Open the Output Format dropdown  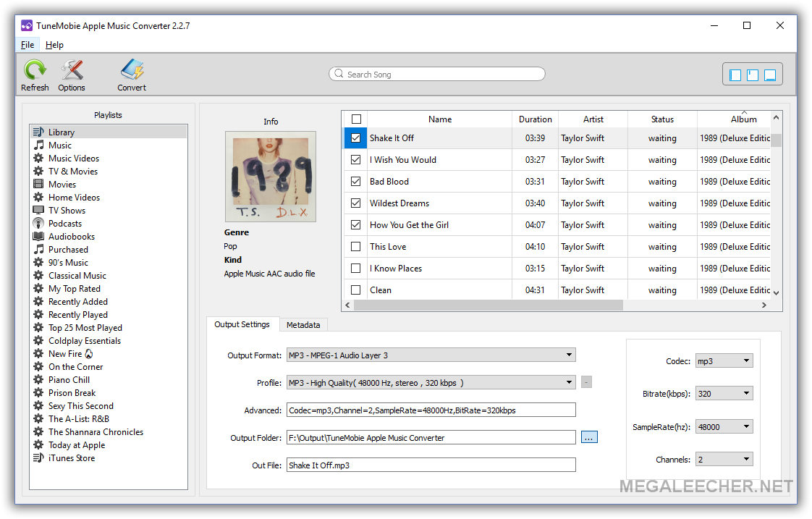(x=431, y=355)
